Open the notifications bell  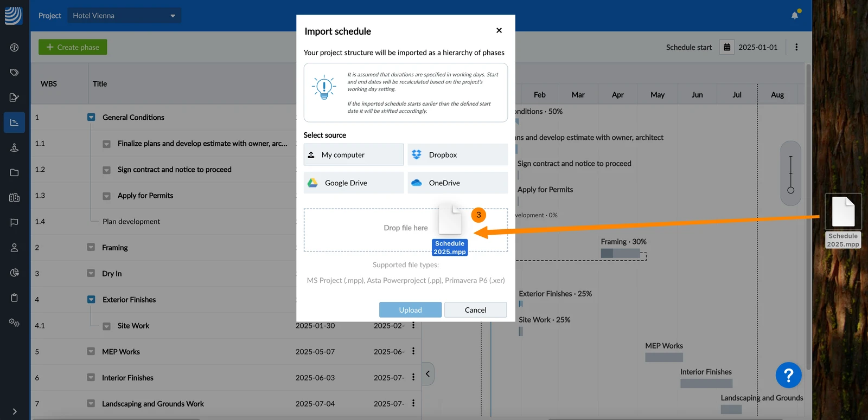795,15
